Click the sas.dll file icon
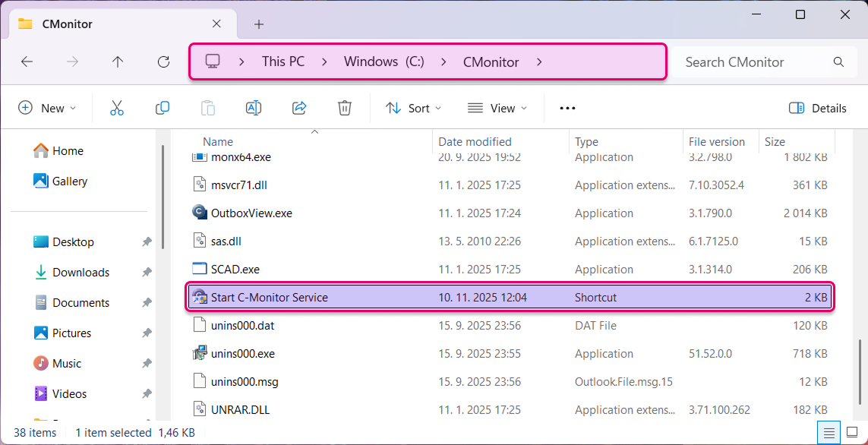868x445 pixels. click(199, 241)
